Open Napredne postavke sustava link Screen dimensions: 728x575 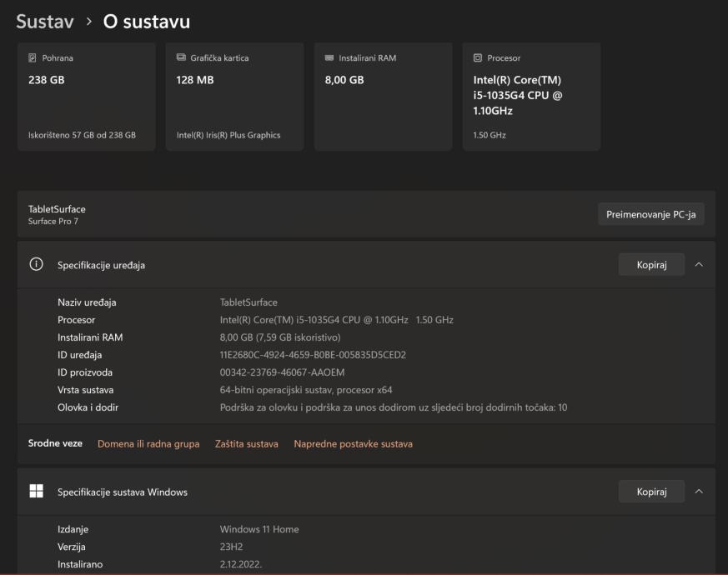pos(353,444)
